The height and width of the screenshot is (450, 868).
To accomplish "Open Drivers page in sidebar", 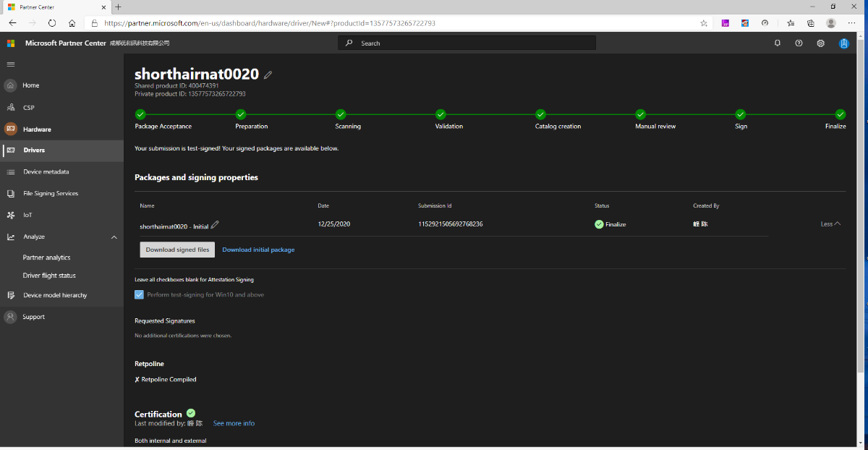I will [61, 150].
